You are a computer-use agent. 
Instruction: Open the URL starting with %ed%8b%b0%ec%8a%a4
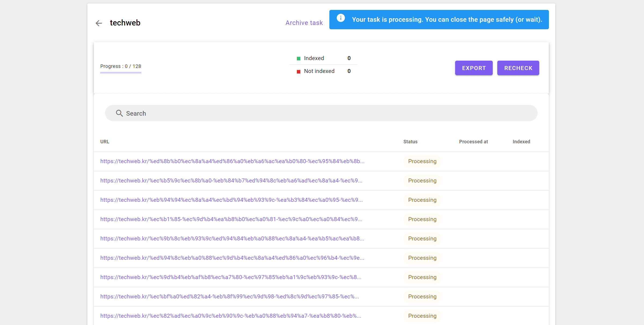tap(232, 161)
